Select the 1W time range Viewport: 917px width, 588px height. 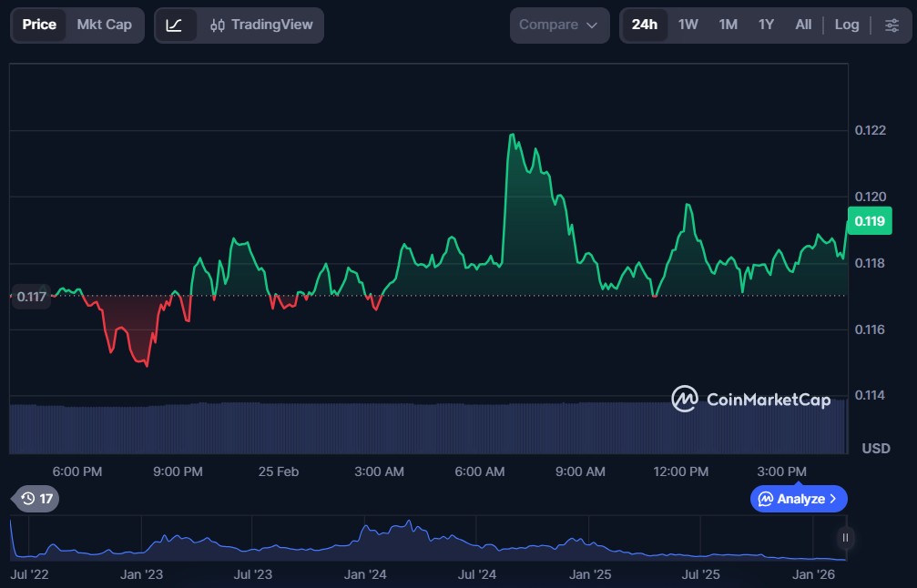coord(688,25)
